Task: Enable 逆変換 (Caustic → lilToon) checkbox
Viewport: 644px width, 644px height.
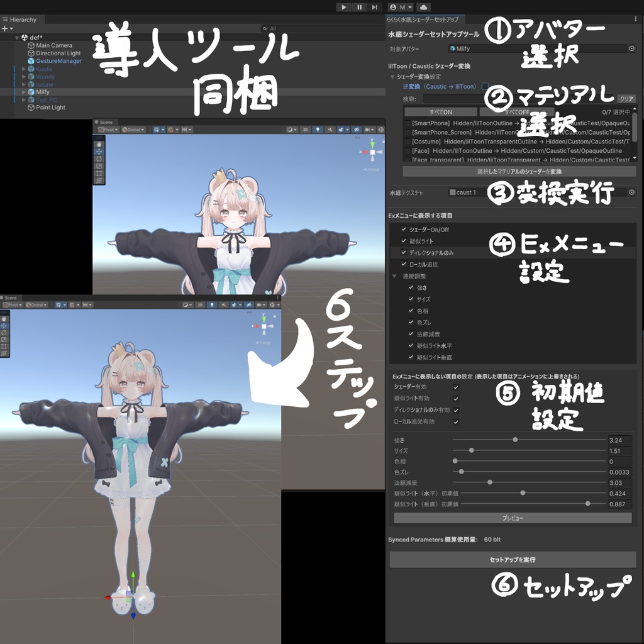Action: 485,86
